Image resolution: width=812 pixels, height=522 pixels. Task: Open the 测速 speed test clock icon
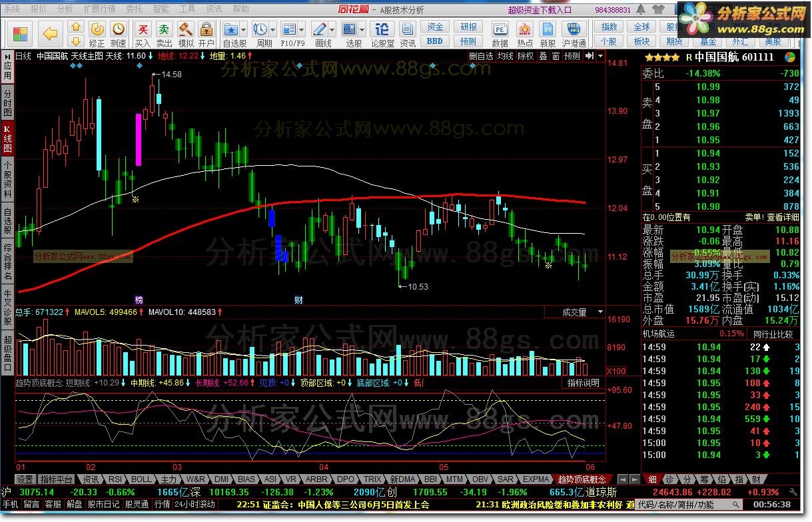[x=119, y=29]
